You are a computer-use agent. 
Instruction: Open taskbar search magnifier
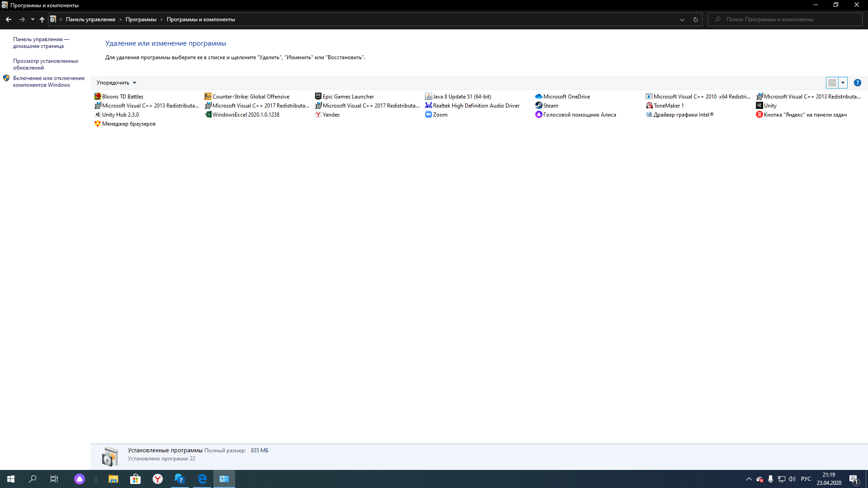(33, 479)
